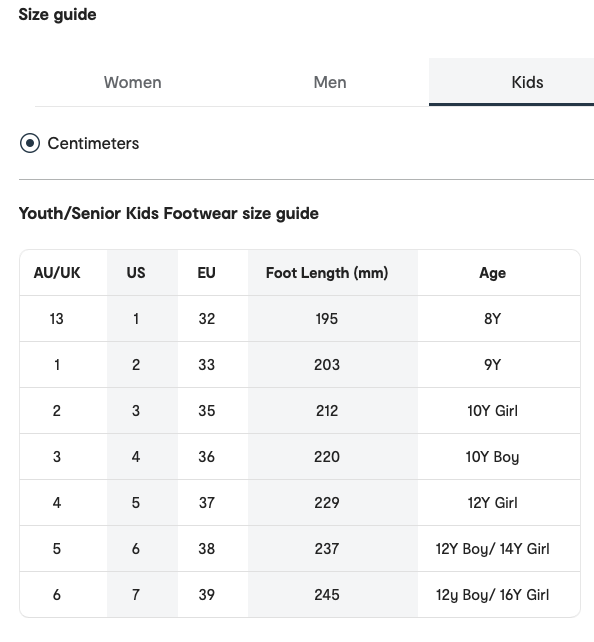Click the EU 39 size cell
The image size is (594, 642).
(207, 595)
